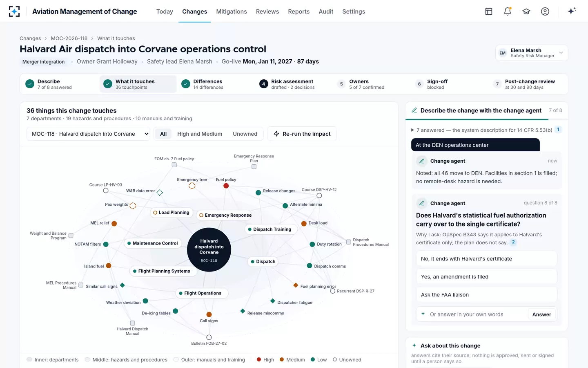The image size is (588, 368).
Task: Open the Owners step
Action: [373, 84]
